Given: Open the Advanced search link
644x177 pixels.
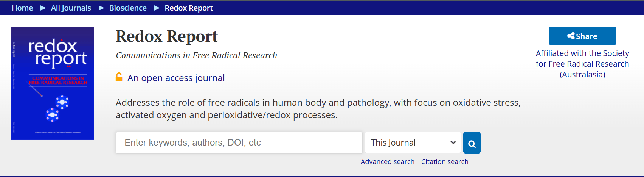Looking at the screenshot, I should point(388,161).
